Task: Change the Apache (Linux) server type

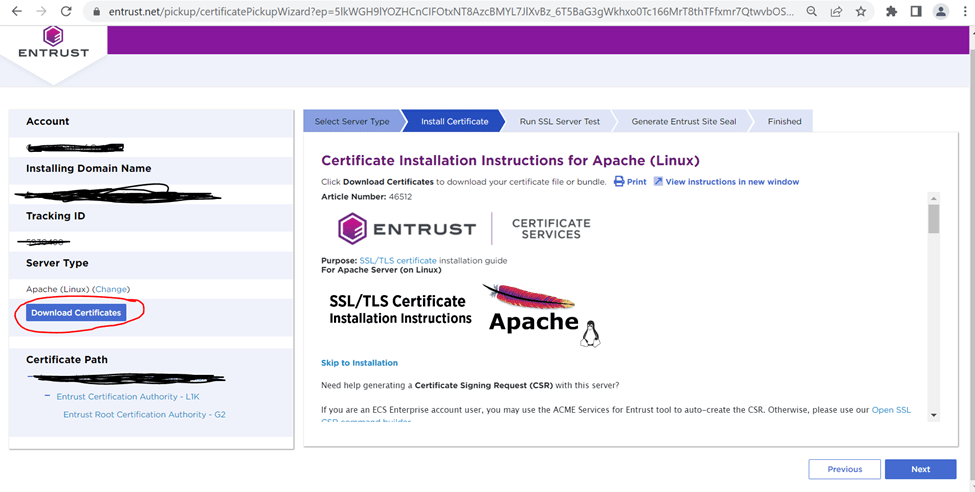Action: (x=111, y=289)
